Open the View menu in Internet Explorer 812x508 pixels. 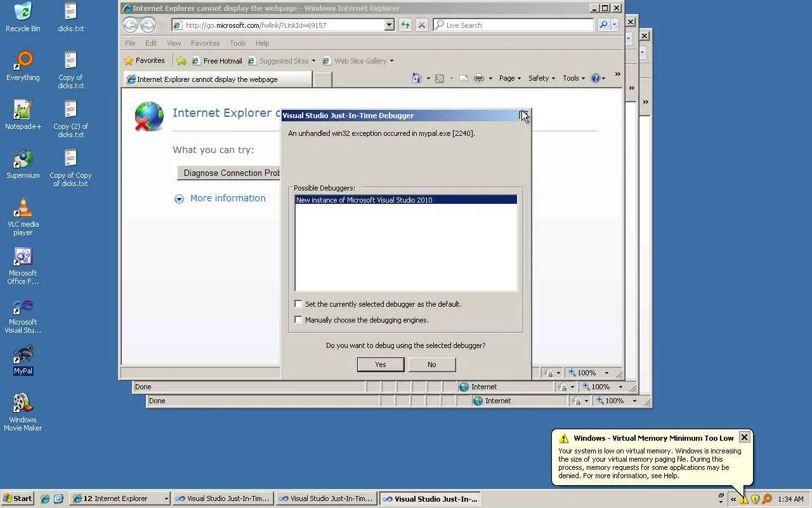[x=174, y=43]
